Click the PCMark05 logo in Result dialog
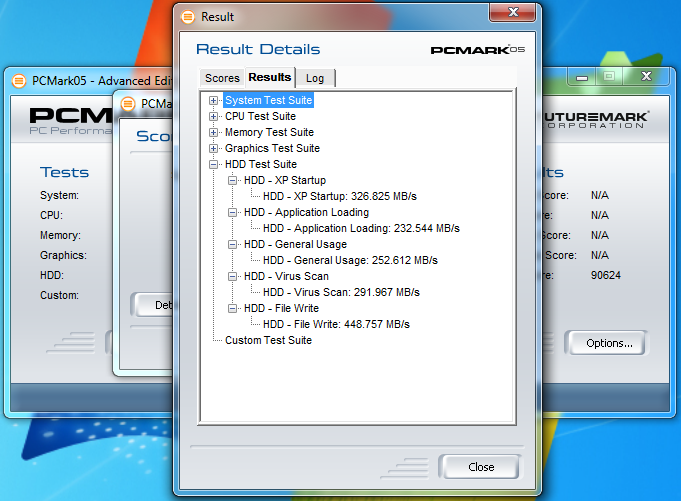Screen dimensions: 681x501 (477, 50)
